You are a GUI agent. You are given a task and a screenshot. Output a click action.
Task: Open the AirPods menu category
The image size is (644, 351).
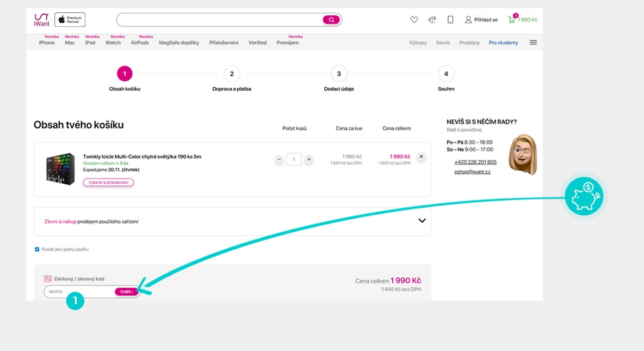pos(139,43)
